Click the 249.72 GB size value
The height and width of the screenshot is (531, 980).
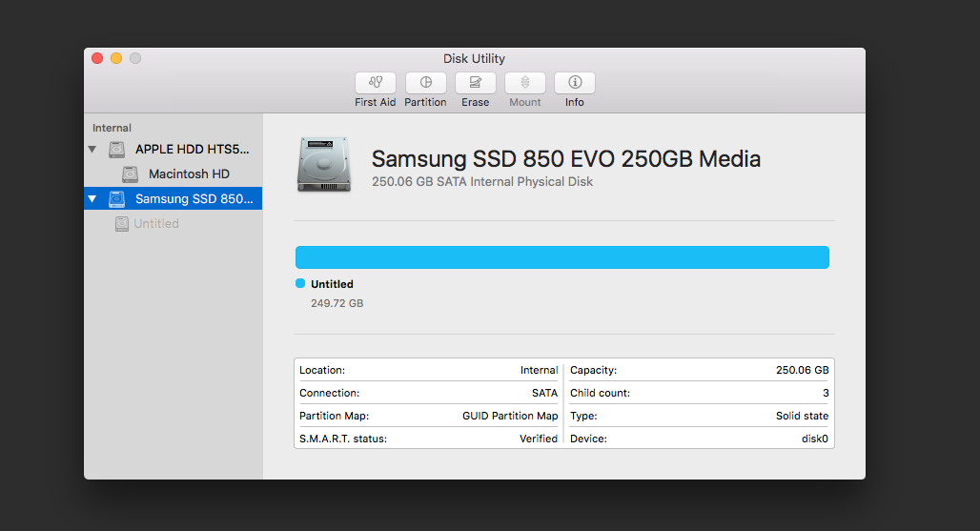tap(337, 303)
